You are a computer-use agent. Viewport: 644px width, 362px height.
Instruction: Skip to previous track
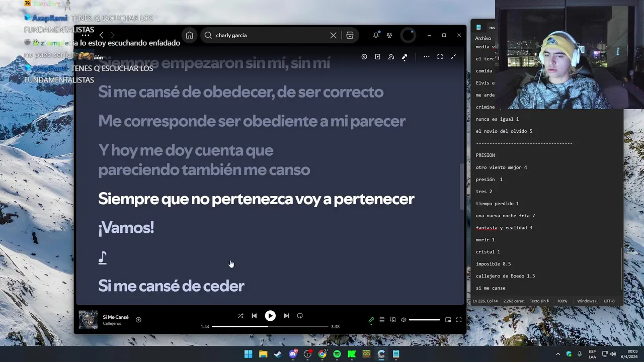[254, 316]
